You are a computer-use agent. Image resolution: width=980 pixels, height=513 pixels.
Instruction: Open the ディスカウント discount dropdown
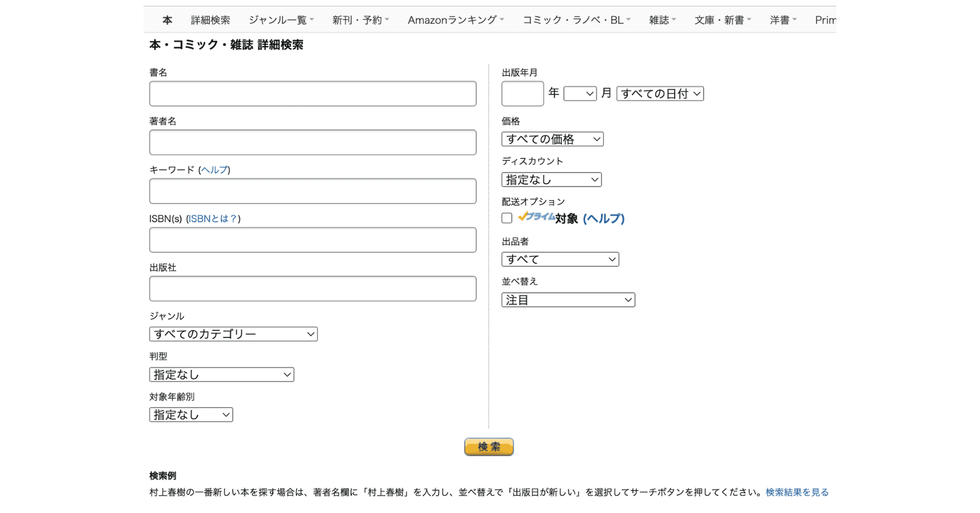coord(551,179)
